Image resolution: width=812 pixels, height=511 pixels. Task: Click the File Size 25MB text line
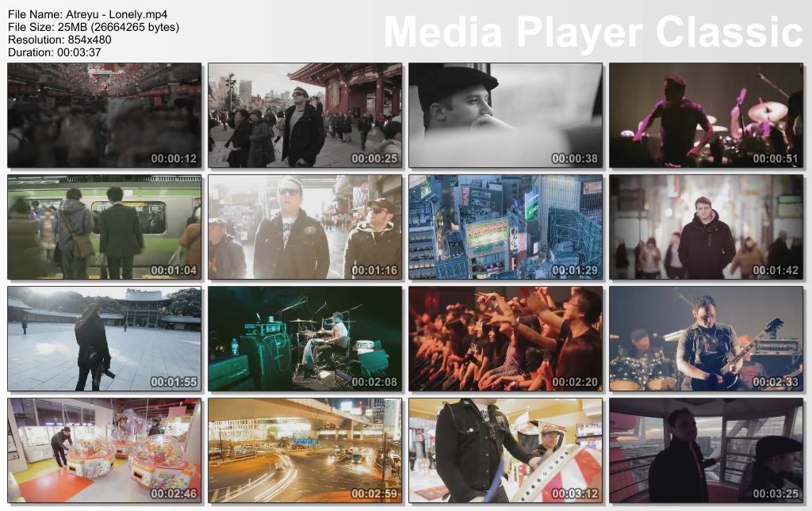pyautogui.click(x=94, y=27)
